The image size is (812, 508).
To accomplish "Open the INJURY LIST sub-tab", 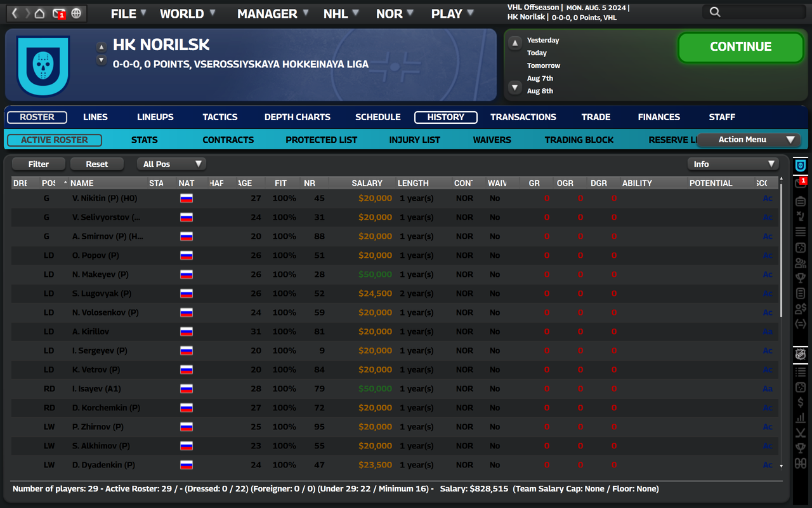I will tap(415, 140).
